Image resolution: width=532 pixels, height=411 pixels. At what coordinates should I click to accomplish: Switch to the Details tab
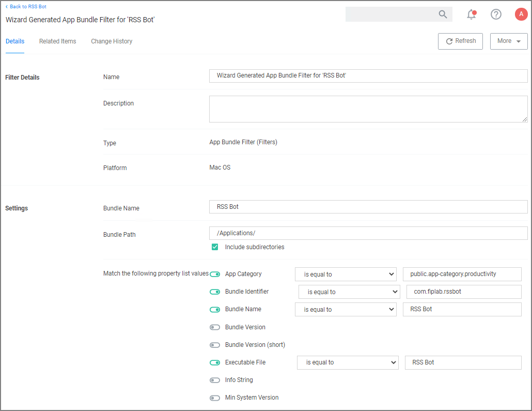pos(15,41)
